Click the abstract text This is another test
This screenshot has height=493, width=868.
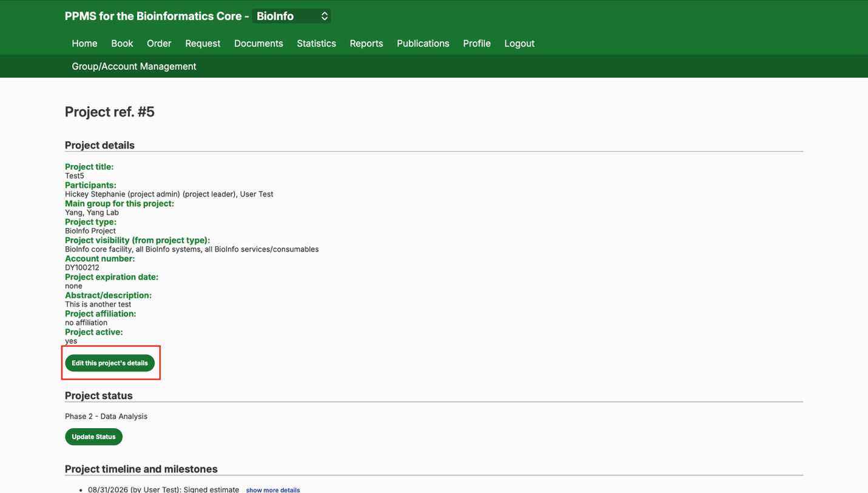[98, 304]
